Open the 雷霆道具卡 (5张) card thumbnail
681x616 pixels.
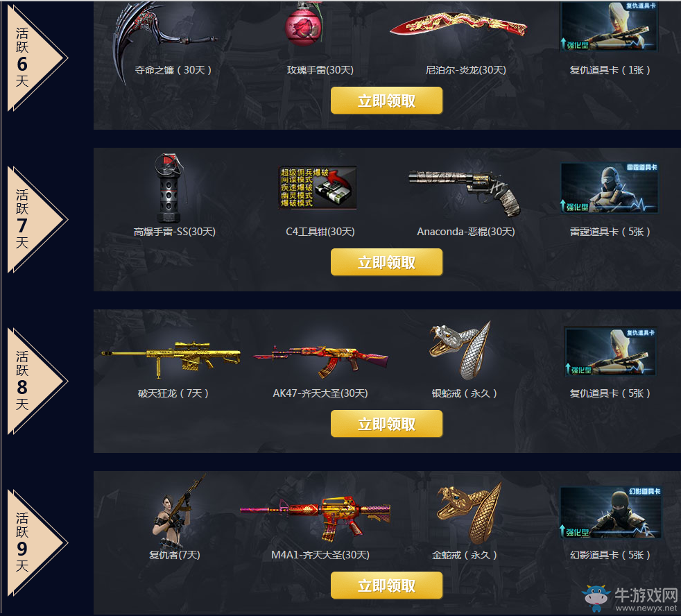(x=610, y=188)
